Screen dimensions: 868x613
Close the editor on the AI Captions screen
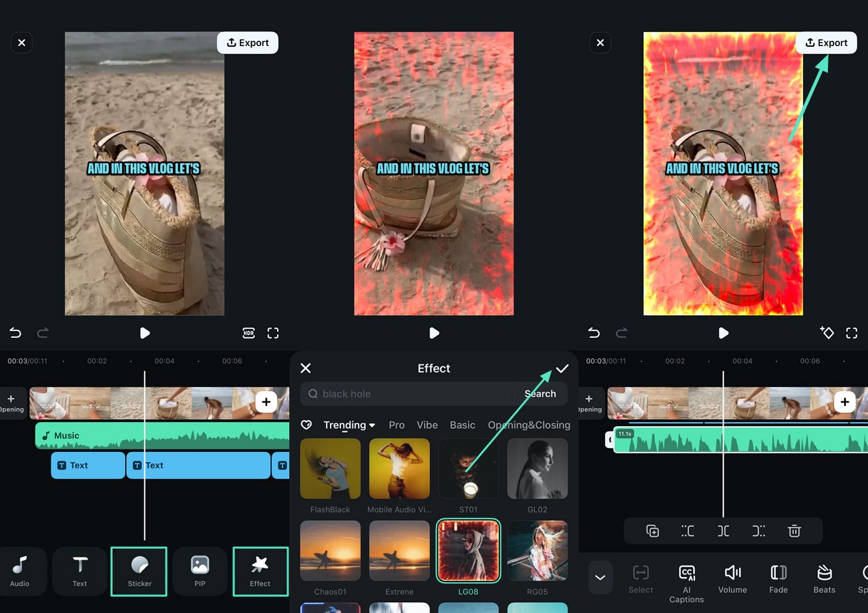[600, 43]
